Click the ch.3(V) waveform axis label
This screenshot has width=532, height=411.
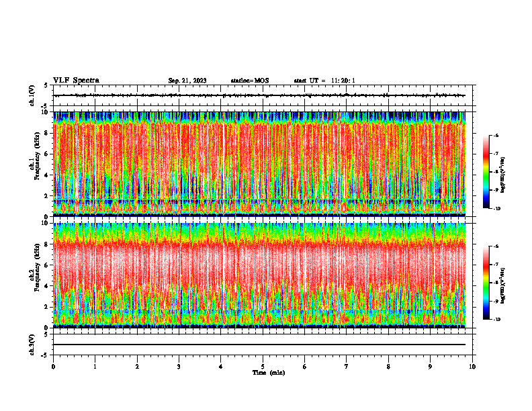(x=32, y=345)
